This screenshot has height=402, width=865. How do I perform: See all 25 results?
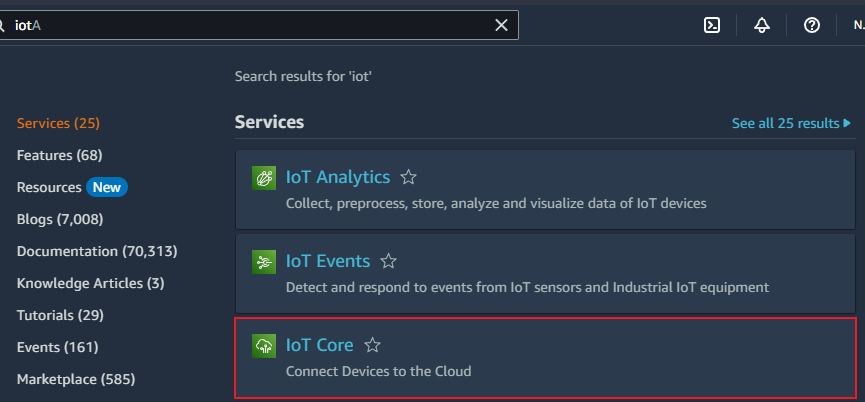point(792,123)
